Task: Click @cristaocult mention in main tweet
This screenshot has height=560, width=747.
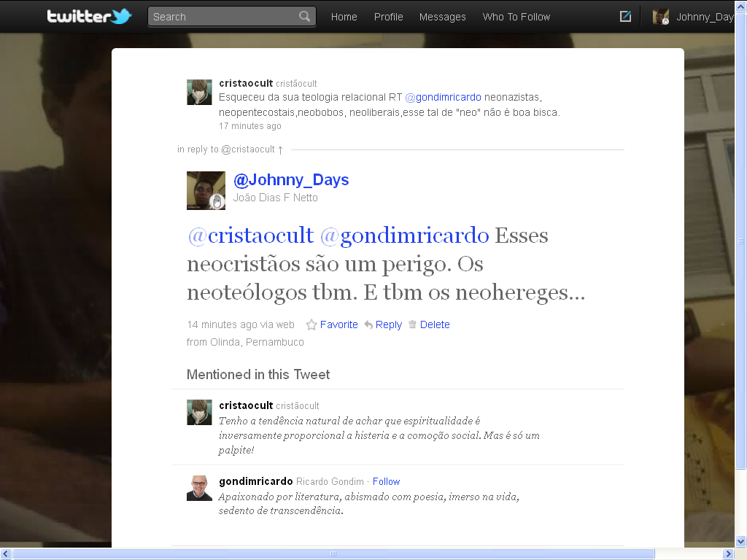Action: click(251, 236)
